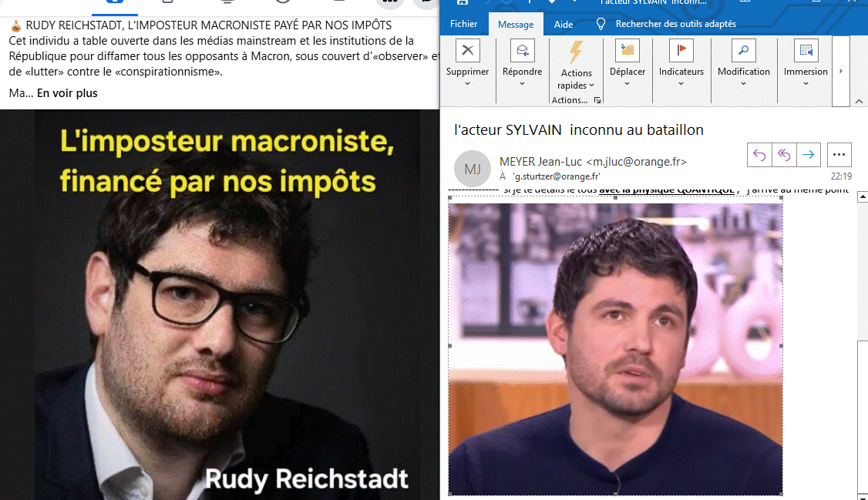
Task: Open Actions rapides lightning icon
Action: pos(576,52)
